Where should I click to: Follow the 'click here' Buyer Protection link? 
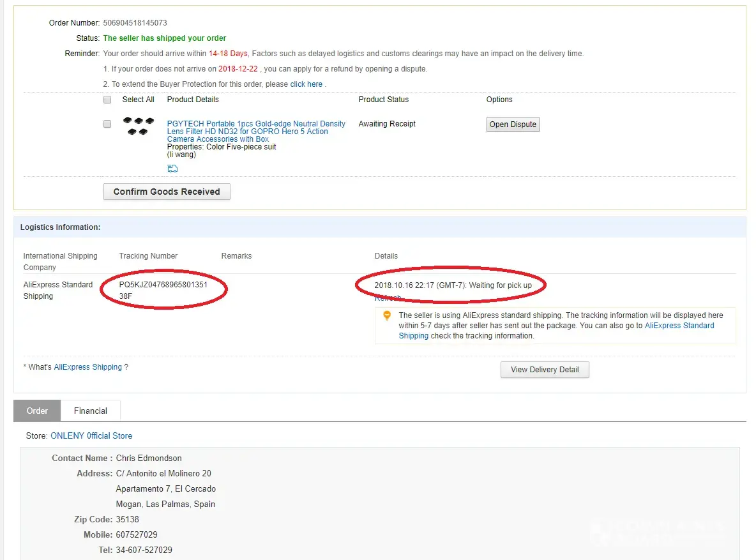(x=306, y=84)
